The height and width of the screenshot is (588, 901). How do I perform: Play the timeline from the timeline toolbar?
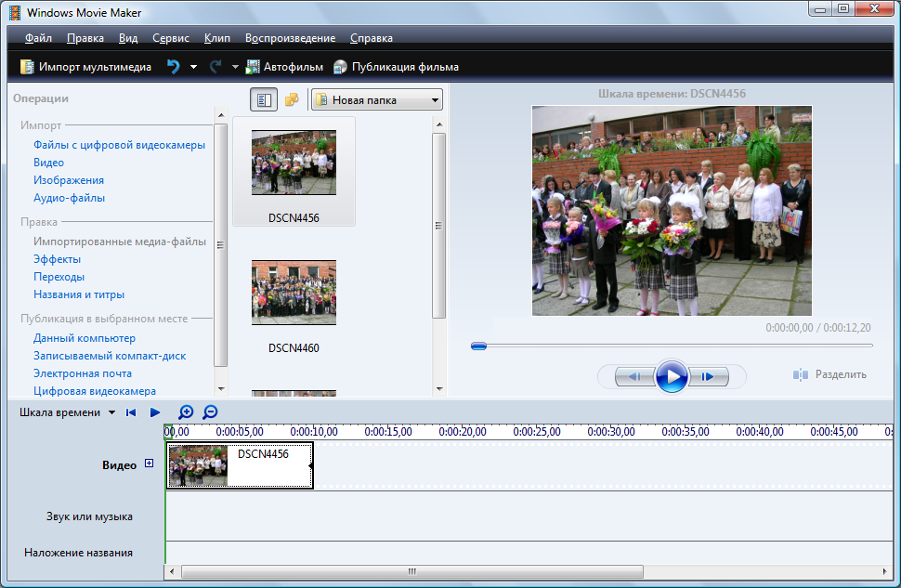tap(154, 412)
